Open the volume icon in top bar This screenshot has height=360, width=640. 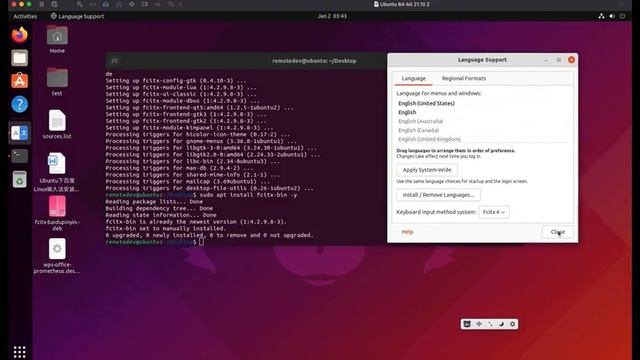tap(612, 16)
